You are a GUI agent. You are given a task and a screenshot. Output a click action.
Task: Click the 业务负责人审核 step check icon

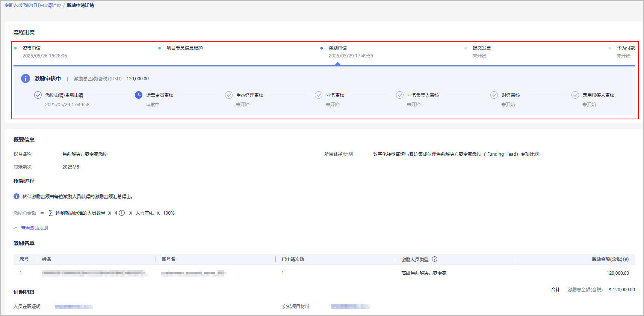[x=400, y=95]
